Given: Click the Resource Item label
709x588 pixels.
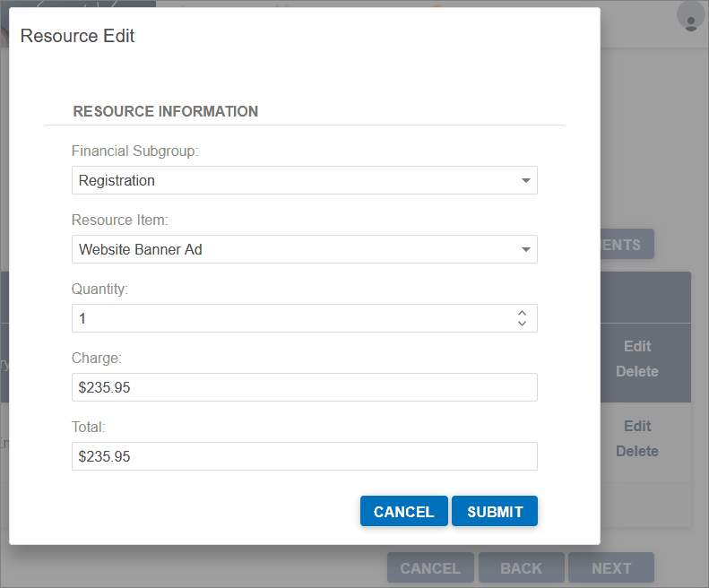Looking at the screenshot, I should [119, 220].
